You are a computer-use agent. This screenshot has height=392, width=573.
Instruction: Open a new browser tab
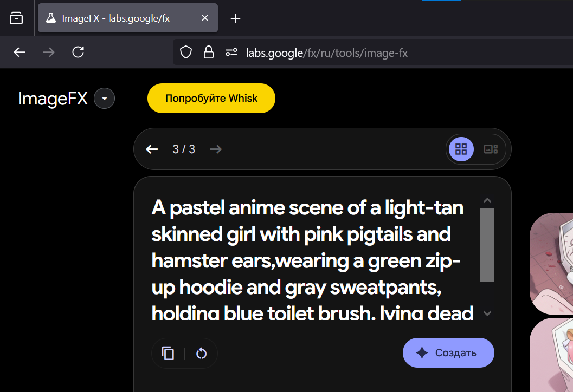[x=235, y=18]
